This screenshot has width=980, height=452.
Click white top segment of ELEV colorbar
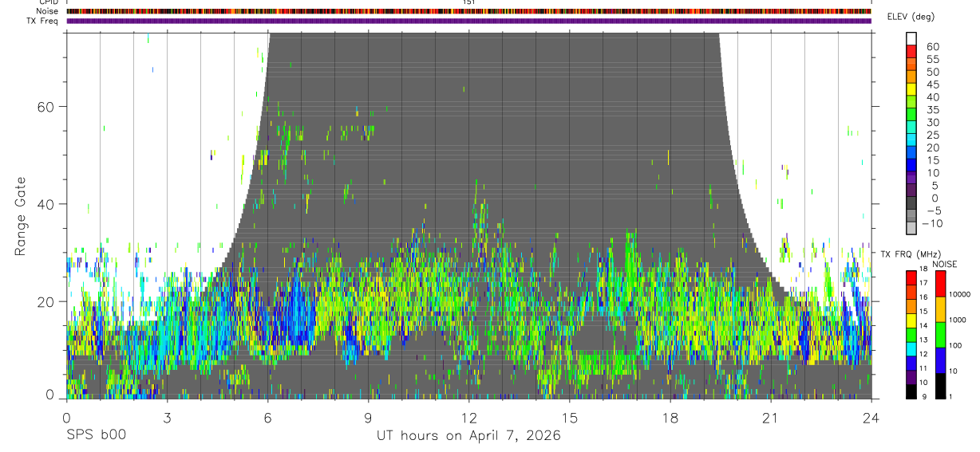[x=911, y=38]
